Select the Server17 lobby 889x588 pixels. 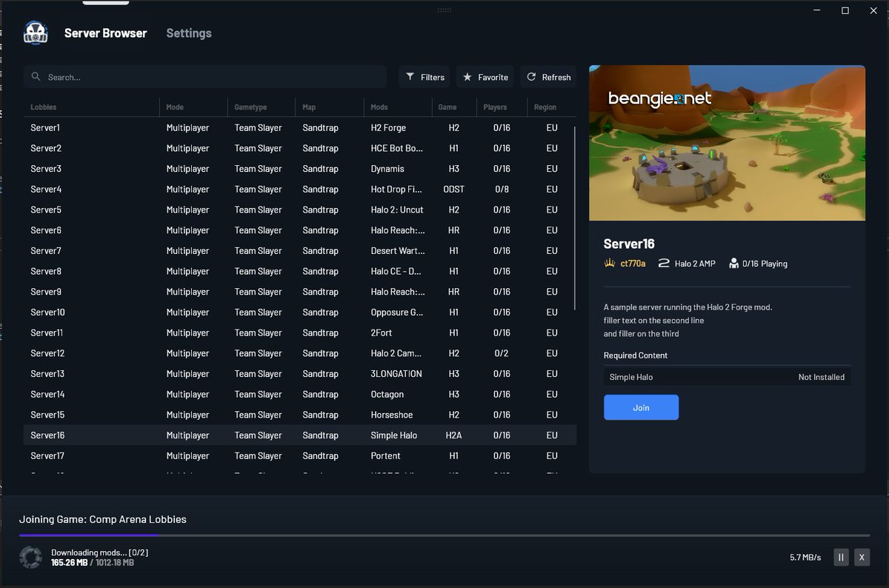pos(299,456)
